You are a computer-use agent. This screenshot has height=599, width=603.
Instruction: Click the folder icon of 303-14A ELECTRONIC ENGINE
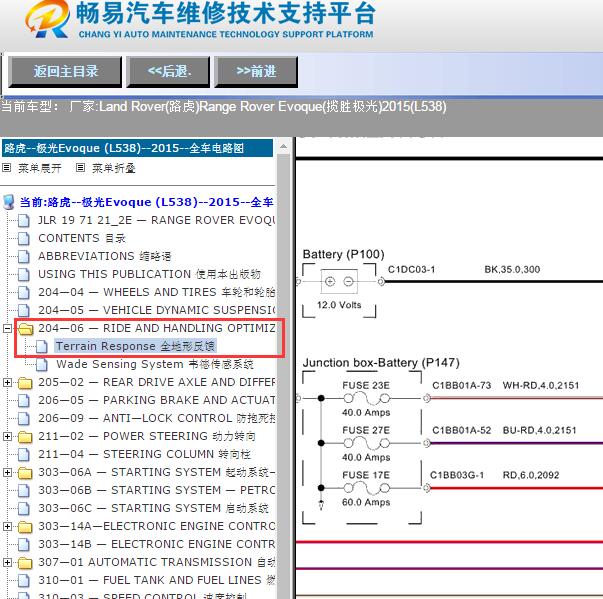tap(25, 527)
